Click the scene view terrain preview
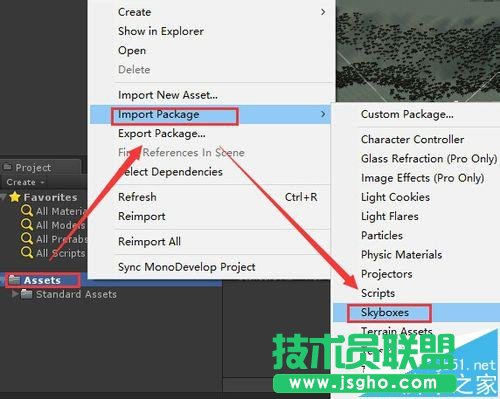Screen dimensions: 500x399 tap(418, 51)
